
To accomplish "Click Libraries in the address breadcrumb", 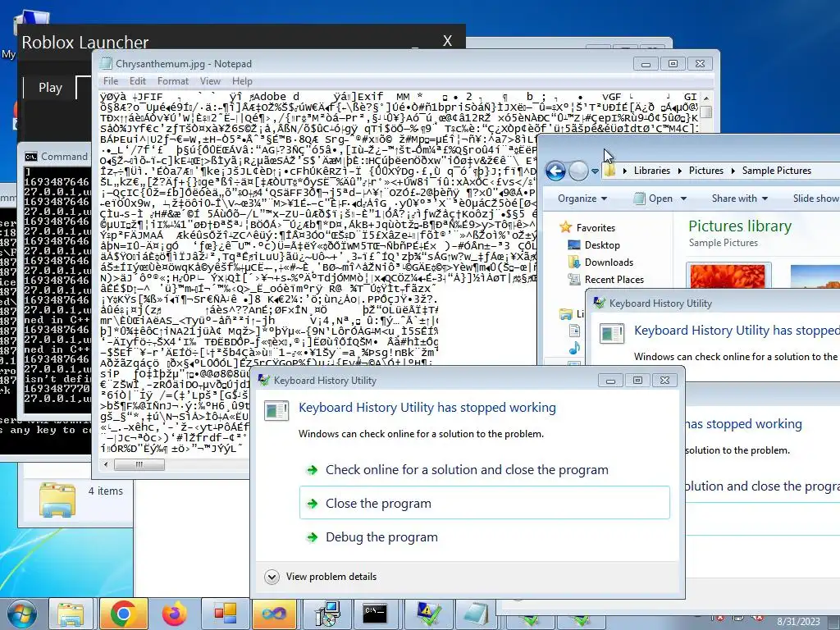I will coord(652,171).
